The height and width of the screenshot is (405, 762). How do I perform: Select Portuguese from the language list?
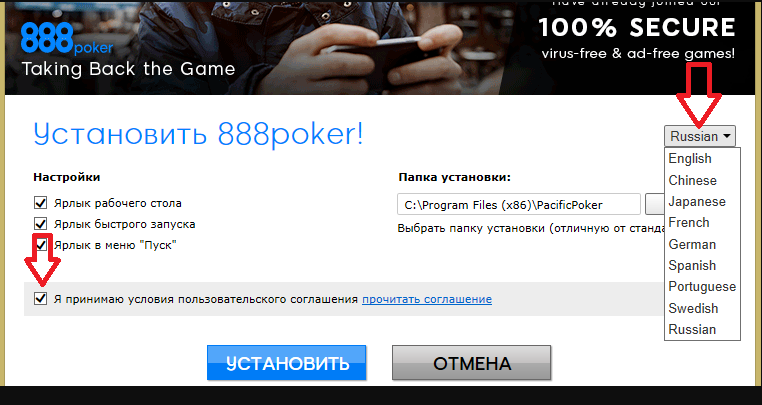point(702,286)
